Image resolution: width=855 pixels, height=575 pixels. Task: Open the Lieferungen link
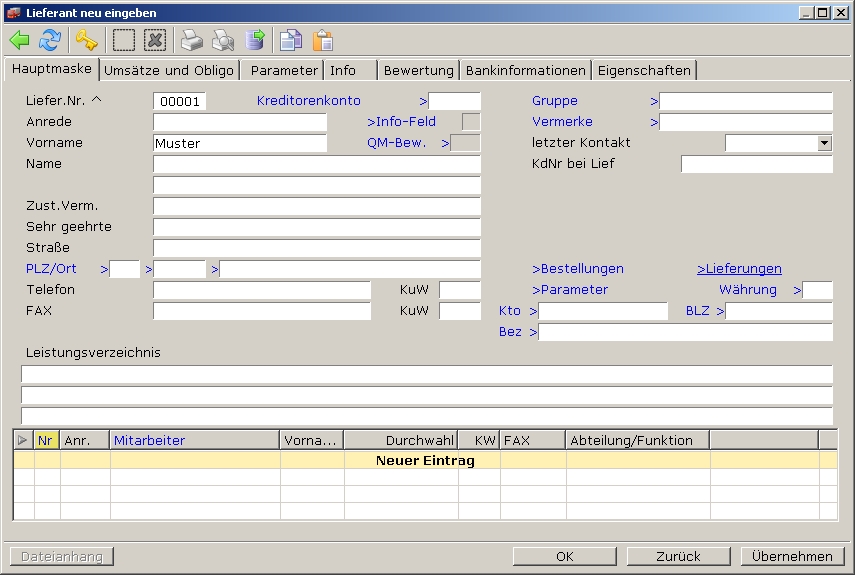(739, 269)
